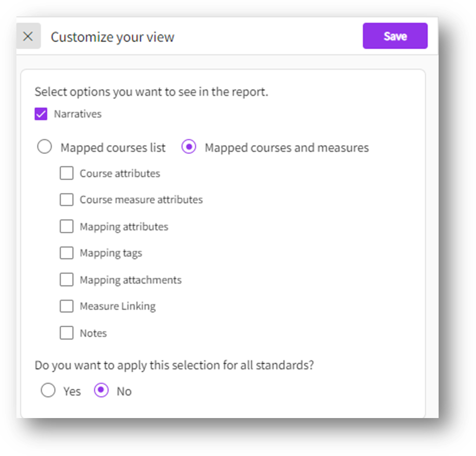Click the 'Customize your view' heading
Image resolution: width=476 pixels, height=456 pixels.
coord(112,37)
